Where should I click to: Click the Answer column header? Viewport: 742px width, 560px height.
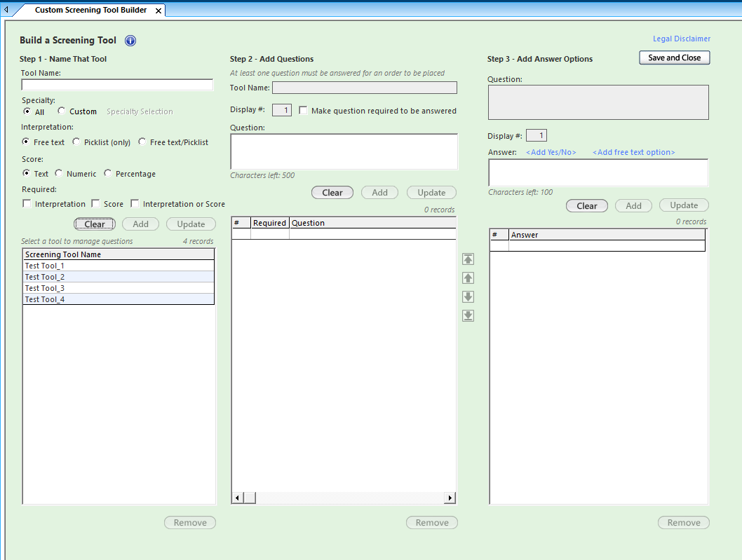point(607,235)
